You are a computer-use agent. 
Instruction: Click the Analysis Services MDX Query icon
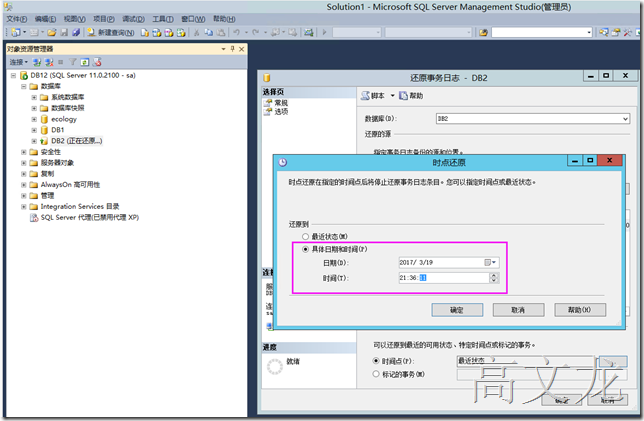[x=156, y=32]
